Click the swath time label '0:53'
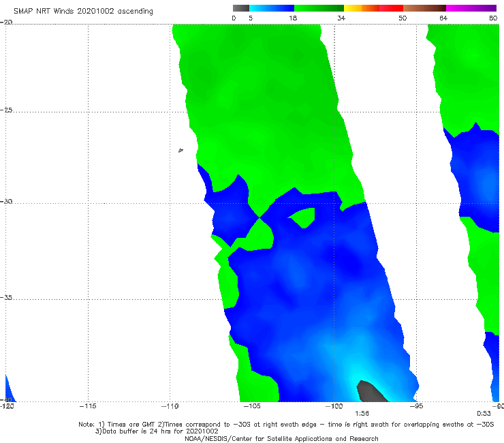This screenshot has height=443, width=504. coord(484,414)
